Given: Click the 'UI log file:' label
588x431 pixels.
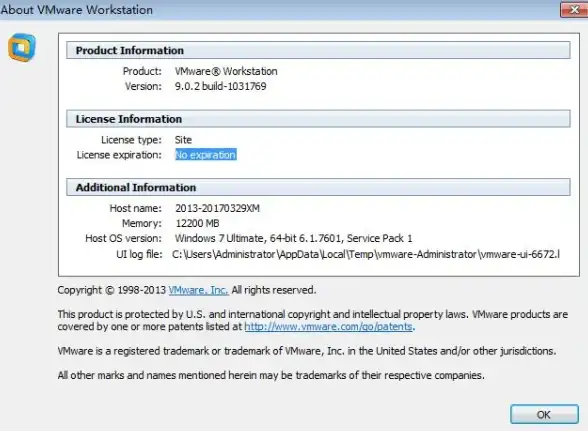Looking at the screenshot, I should [x=139, y=254].
